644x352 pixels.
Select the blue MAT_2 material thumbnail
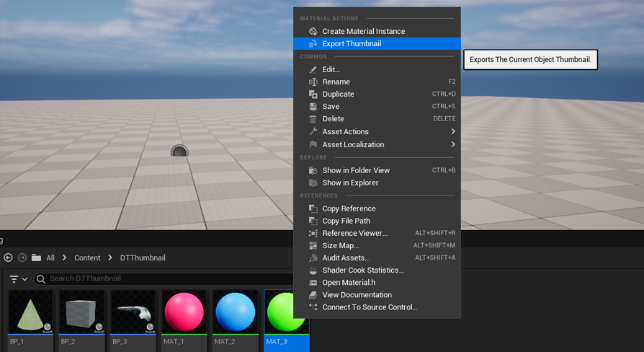pos(236,312)
